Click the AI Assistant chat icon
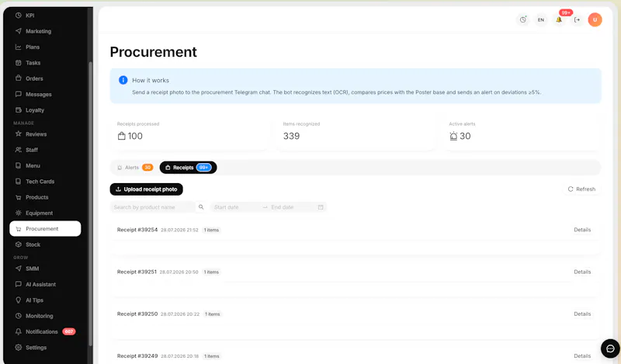Viewport: 621px width, 364px height. pyautogui.click(x=18, y=284)
